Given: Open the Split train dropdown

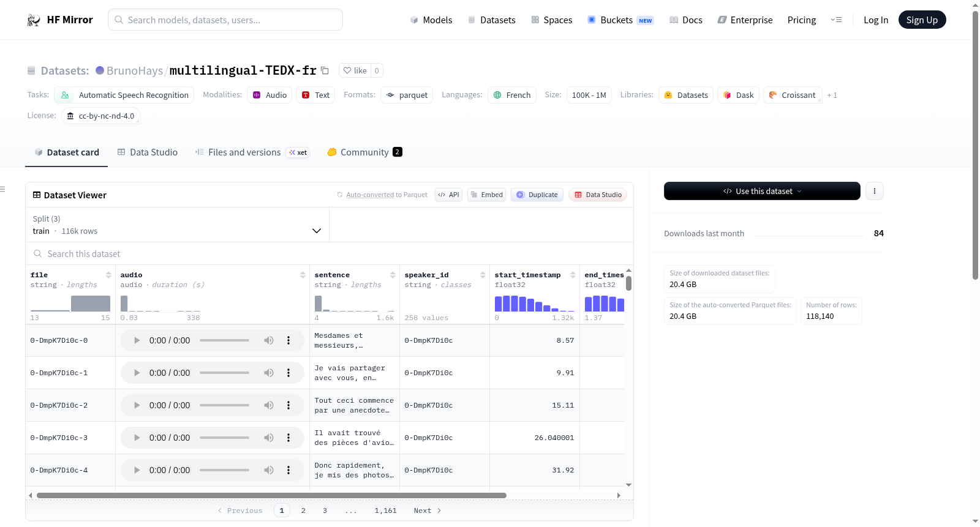Looking at the screenshot, I should [x=178, y=225].
